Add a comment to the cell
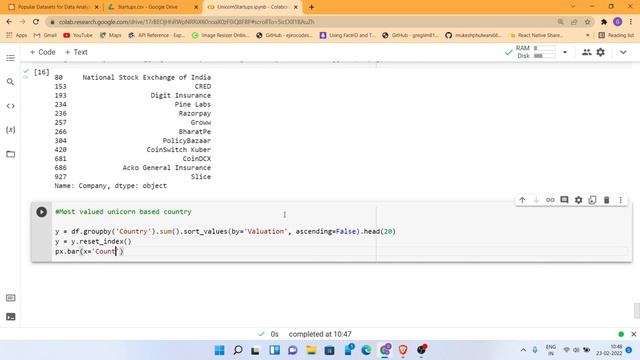This screenshot has width=640, height=360. click(x=564, y=200)
